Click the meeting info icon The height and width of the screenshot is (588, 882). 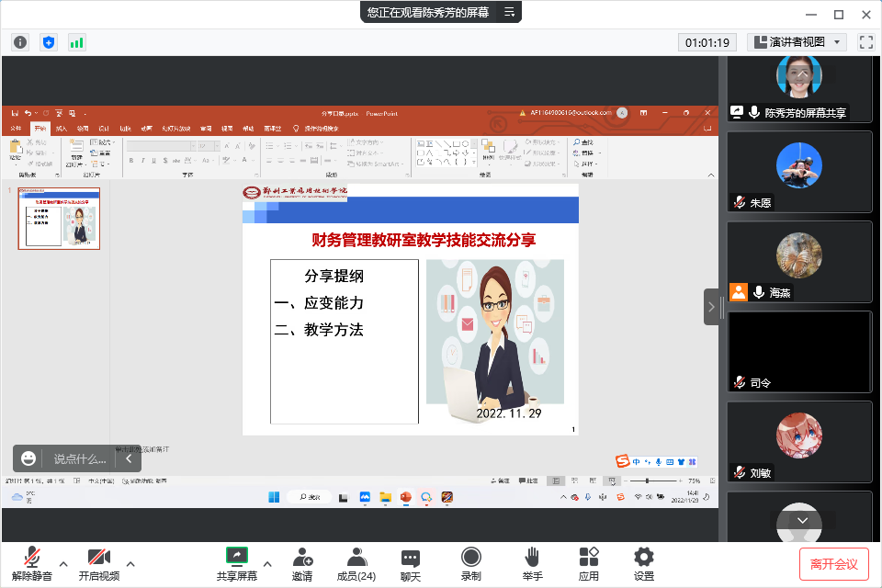point(20,42)
